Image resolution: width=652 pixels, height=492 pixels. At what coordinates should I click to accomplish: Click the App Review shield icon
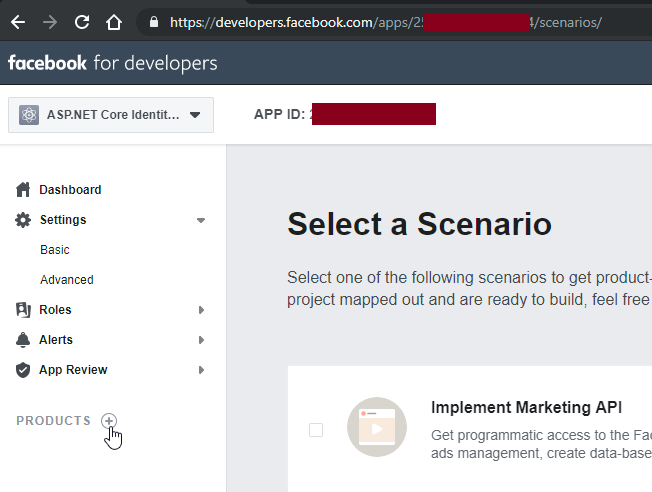23,370
